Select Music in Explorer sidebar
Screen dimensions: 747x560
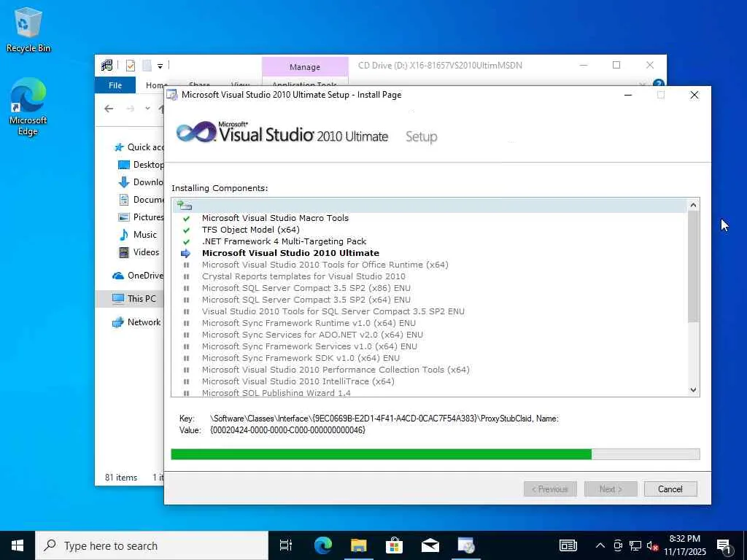pos(137,235)
